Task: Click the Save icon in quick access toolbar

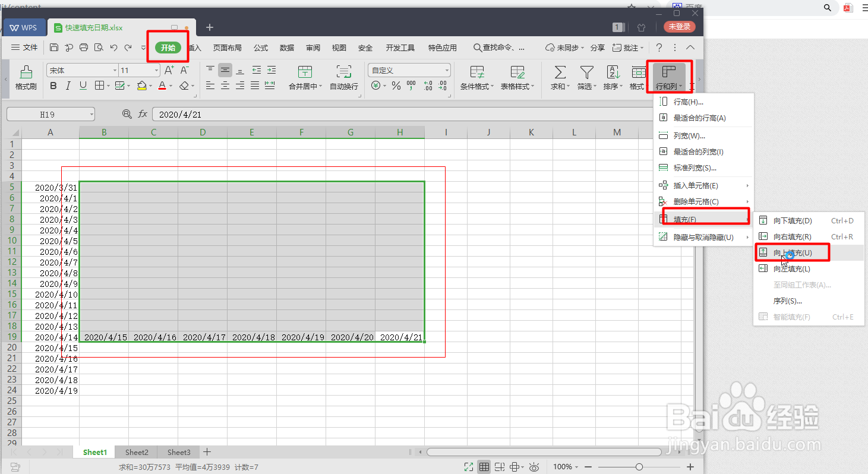Action: 54,48
